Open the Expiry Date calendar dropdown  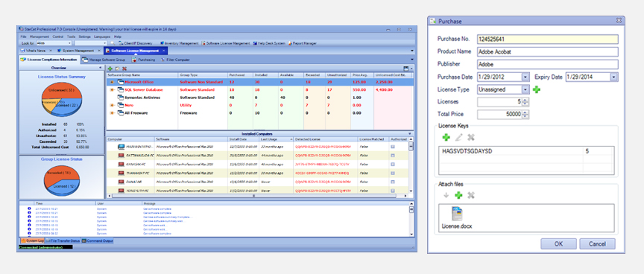pos(613,77)
